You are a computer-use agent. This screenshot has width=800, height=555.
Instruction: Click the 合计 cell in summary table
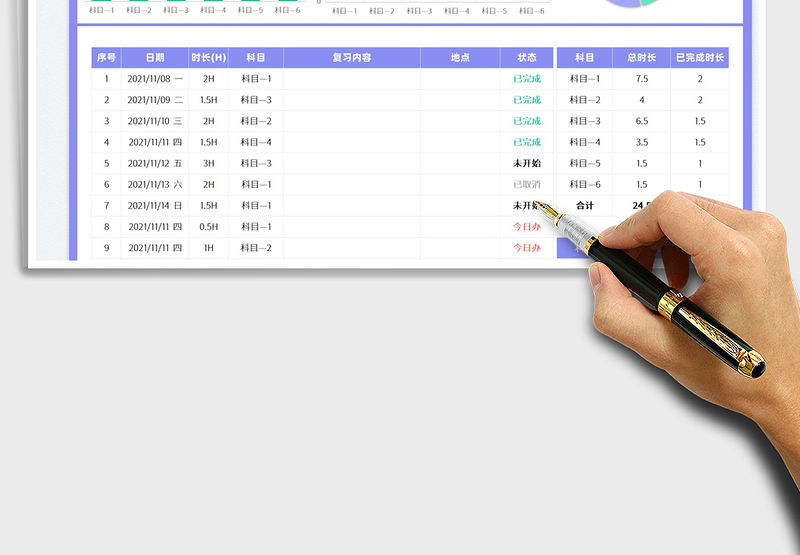tap(585, 206)
